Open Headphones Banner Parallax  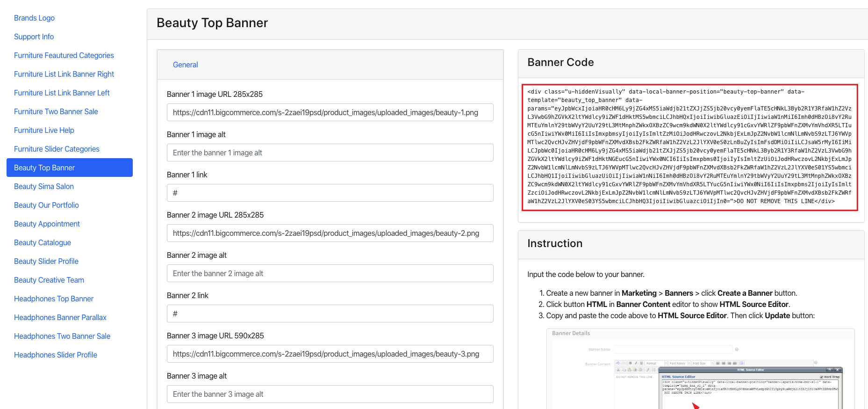[x=60, y=317]
